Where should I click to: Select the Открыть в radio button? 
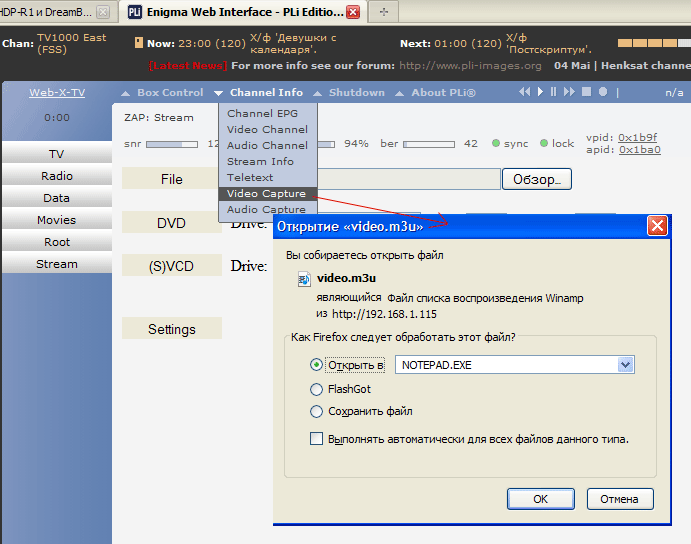coord(316,365)
